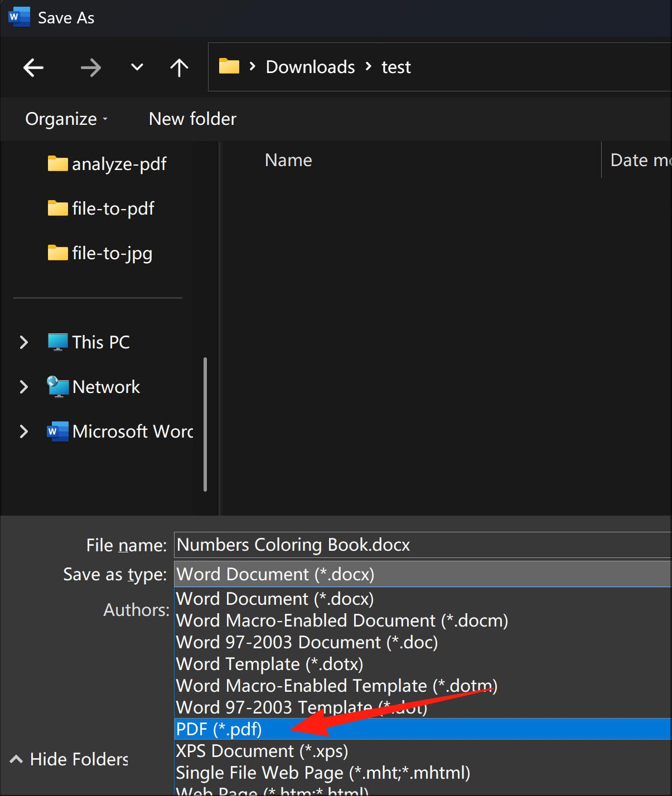This screenshot has height=796, width=672.
Task: Click the File name input field
Action: tap(423, 545)
